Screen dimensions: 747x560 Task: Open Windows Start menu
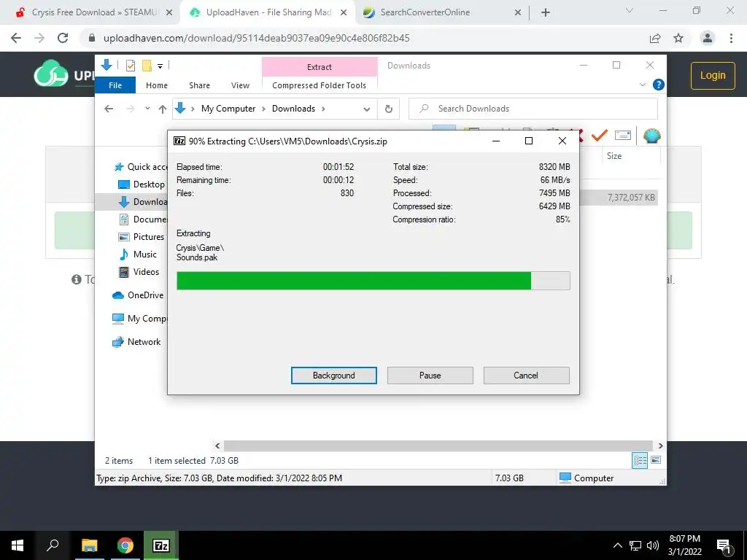18,545
